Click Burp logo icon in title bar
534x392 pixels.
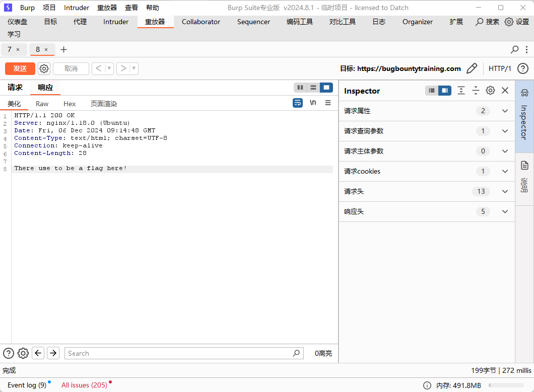coord(8,8)
